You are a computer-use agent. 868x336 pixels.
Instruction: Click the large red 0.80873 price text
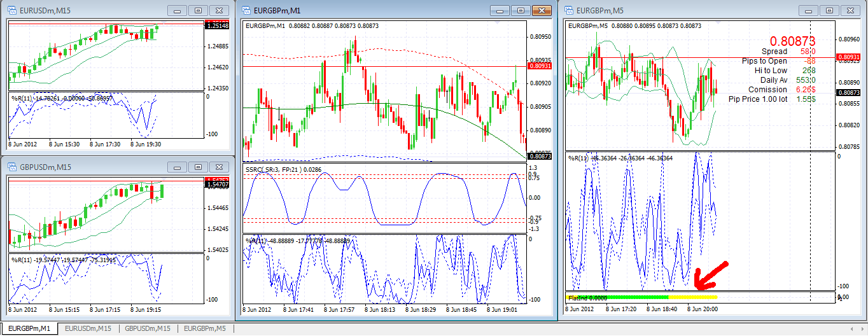(x=793, y=41)
